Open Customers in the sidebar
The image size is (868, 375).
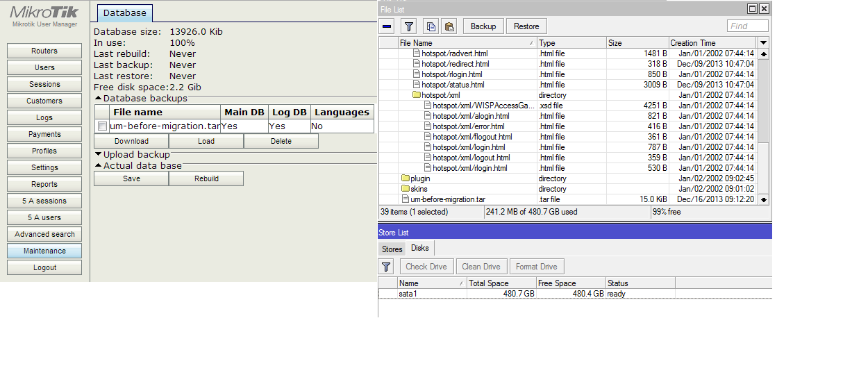(44, 101)
